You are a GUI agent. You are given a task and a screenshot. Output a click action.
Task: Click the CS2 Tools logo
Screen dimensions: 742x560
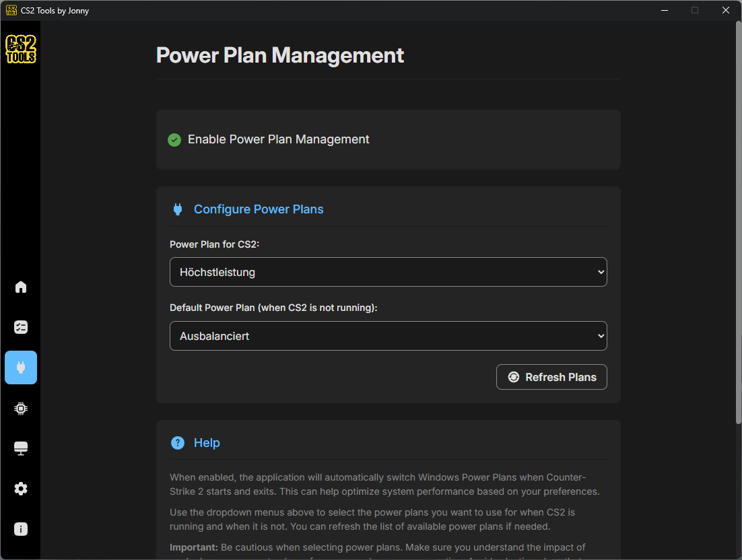[x=20, y=48]
